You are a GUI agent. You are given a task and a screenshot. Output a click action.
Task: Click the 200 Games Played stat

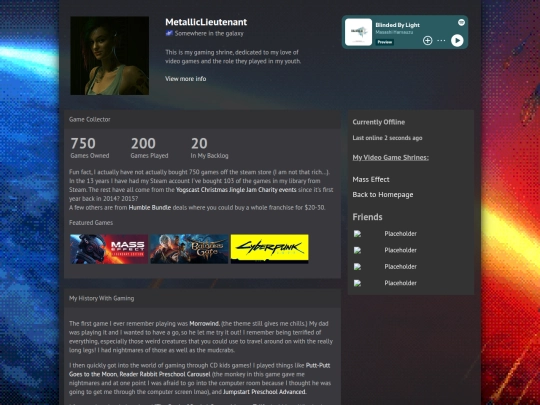tap(149, 147)
